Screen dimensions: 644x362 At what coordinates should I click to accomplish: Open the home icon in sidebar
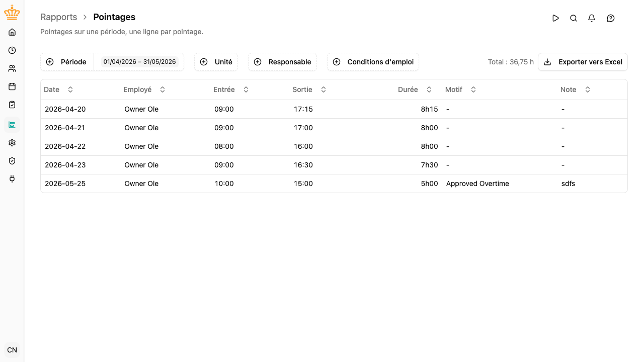pos(12,32)
